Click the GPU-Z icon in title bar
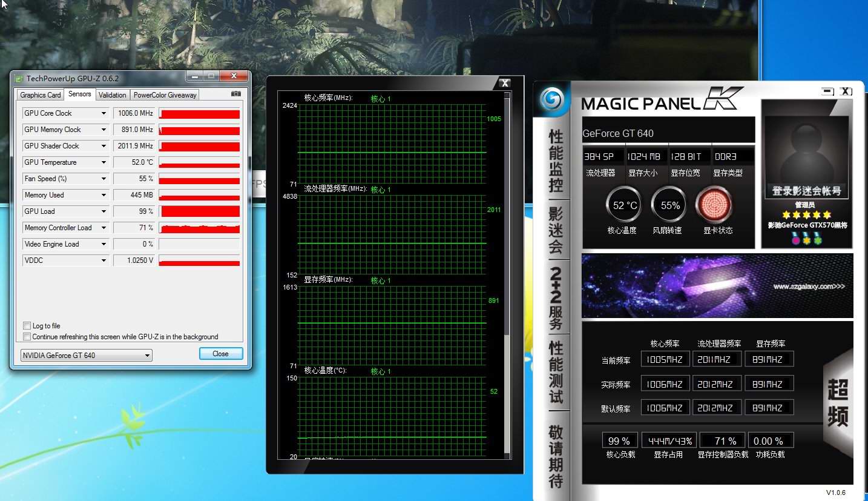 coord(19,78)
